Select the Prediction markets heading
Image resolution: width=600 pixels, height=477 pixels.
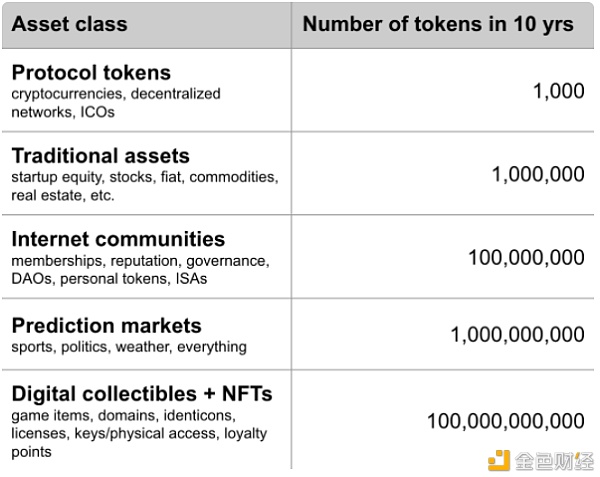click(x=106, y=326)
